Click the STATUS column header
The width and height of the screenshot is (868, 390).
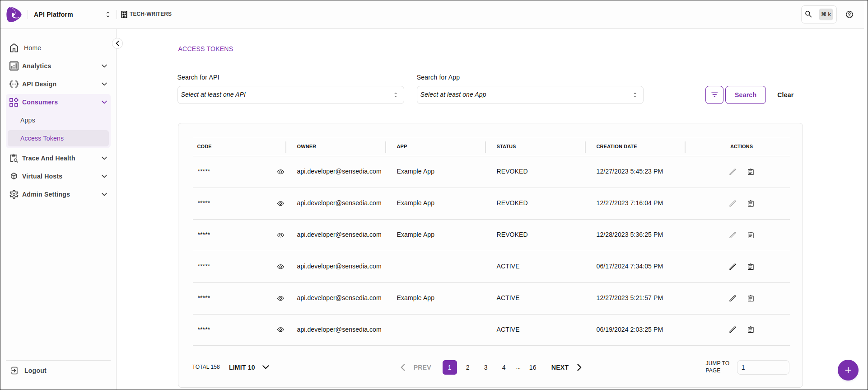[x=506, y=146]
